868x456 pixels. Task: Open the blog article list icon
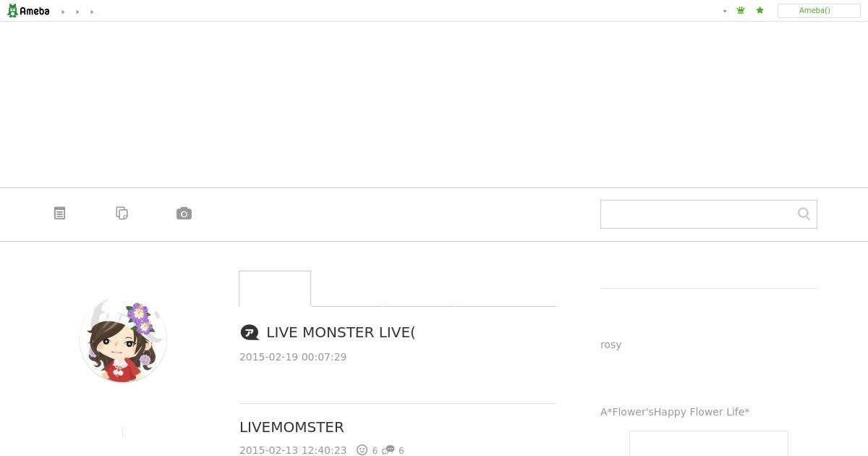60,214
